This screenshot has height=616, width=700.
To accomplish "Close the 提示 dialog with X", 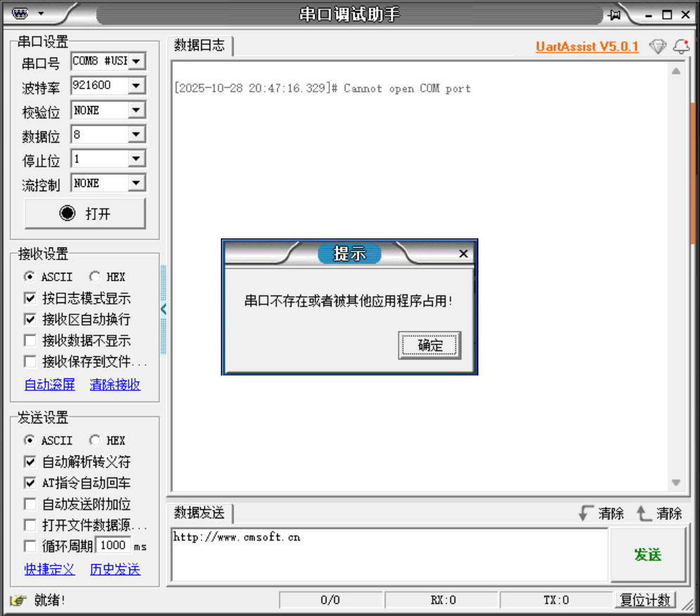I will [464, 254].
